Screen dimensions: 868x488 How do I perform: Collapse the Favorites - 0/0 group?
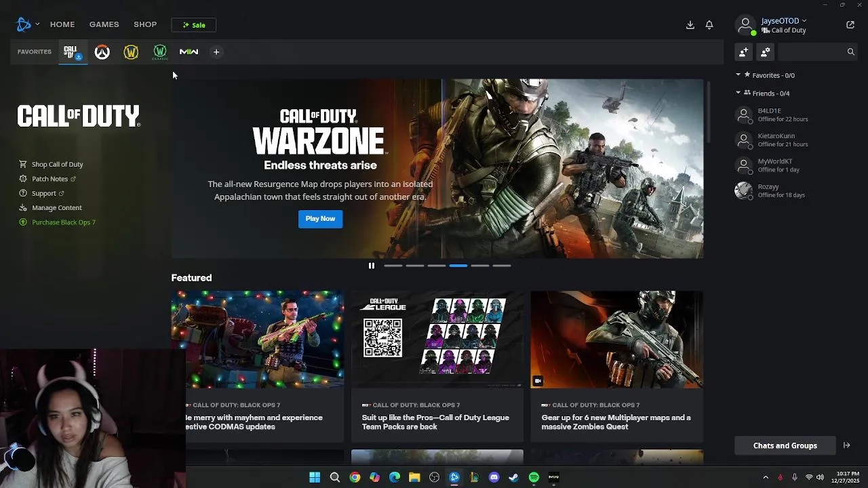coord(738,75)
